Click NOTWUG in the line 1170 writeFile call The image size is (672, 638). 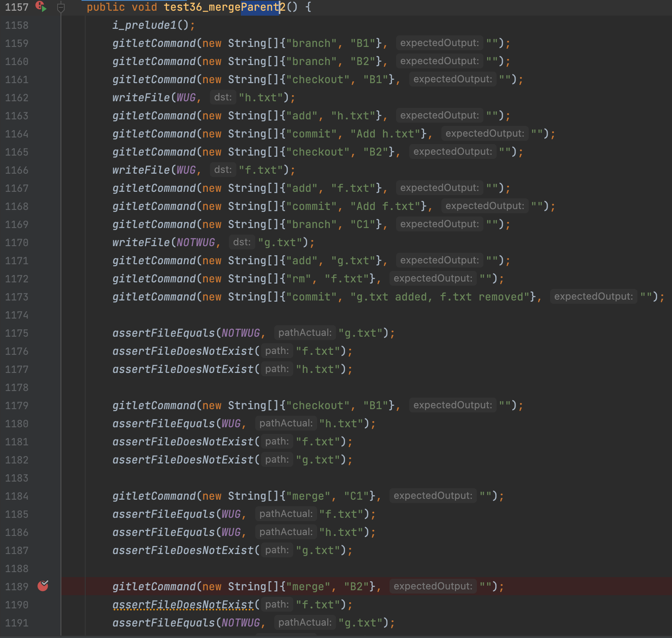[x=196, y=242]
